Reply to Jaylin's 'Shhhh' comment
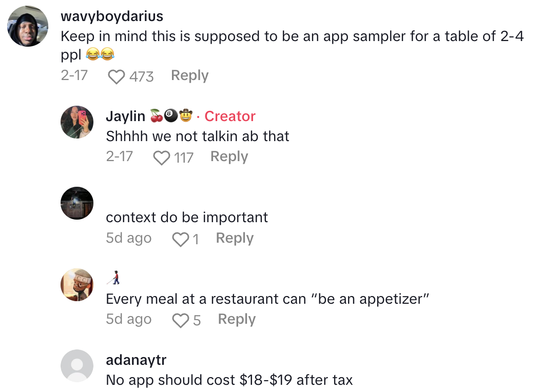The width and height of the screenshot is (541, 392). tap(229, 156)
